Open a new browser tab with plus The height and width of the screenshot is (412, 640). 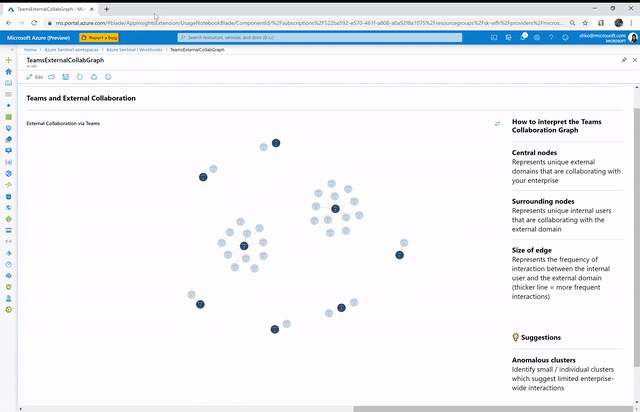tap(107, 9)
